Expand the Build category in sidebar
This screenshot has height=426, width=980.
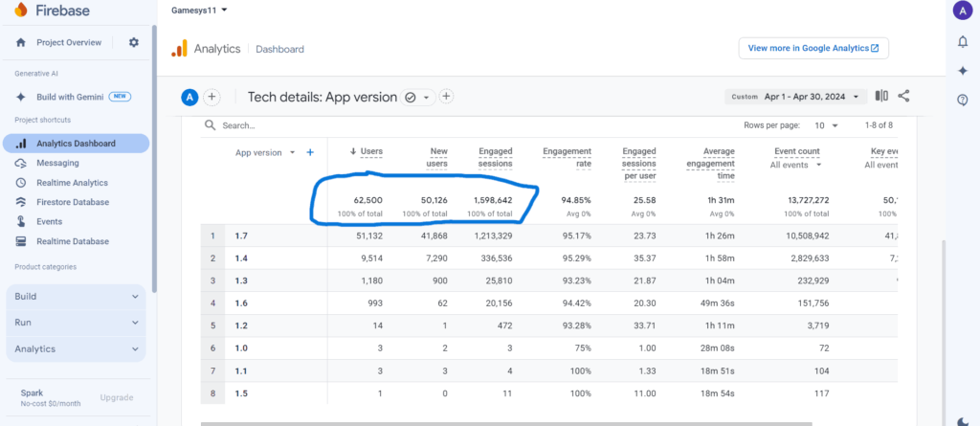(x=76, y=297)
